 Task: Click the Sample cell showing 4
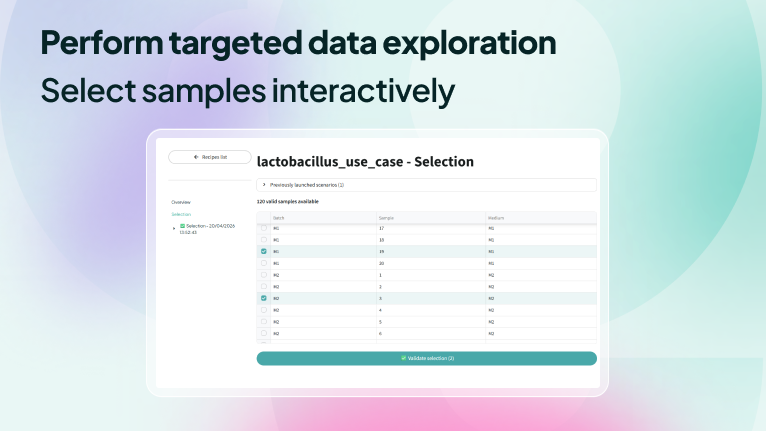(x=431, y=310)
